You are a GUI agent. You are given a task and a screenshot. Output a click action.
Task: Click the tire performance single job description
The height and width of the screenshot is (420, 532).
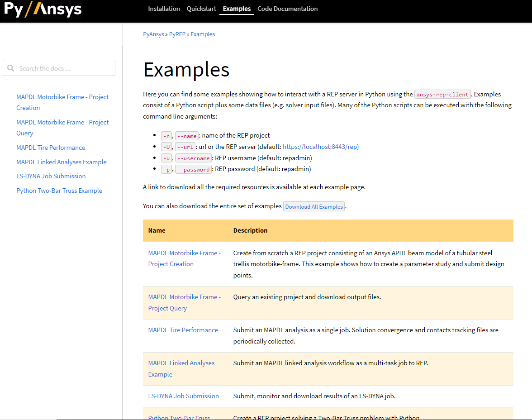tap(366, 335)
